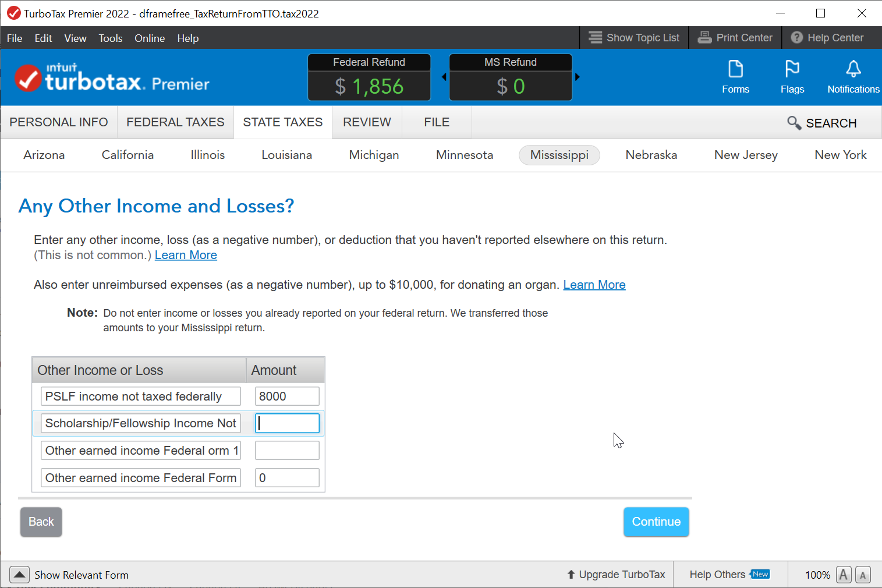Open the Edit menu

point(43,38)
